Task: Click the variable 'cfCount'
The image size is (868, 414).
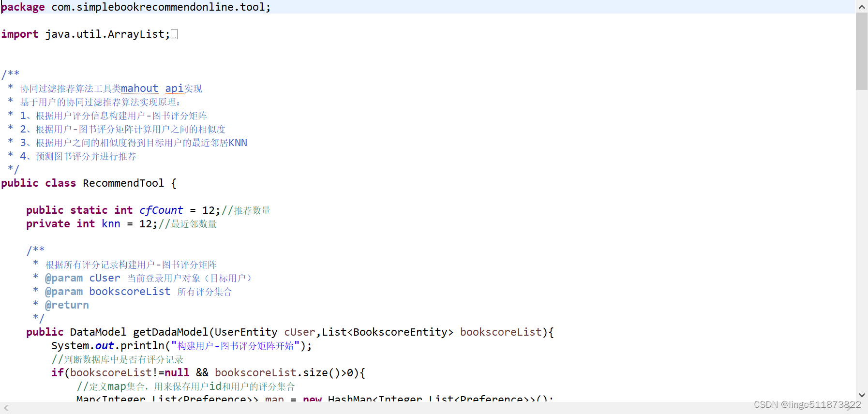Action: pyautogui.click(x=161, y=210)
